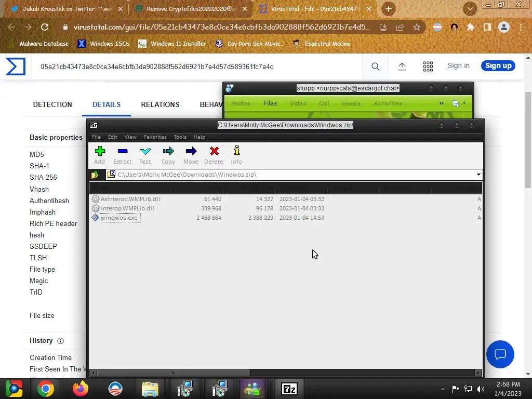This screenshot has height=399, width=532.
Task: Open the Edit menu in 7-Zip
Action: click(x=113, y=137)
